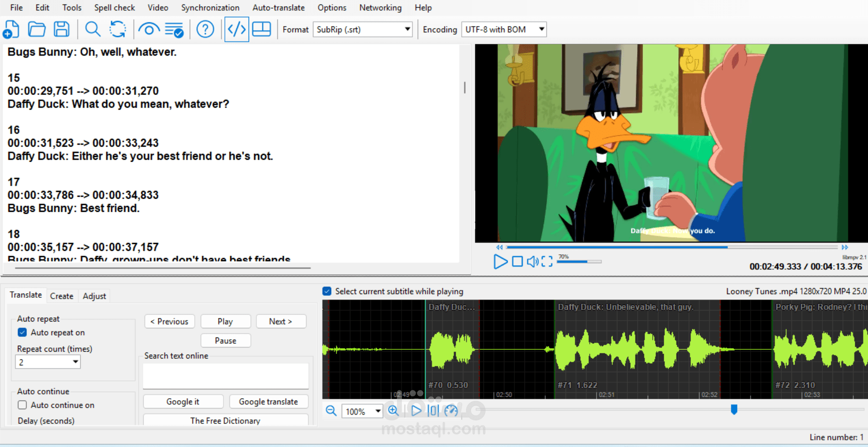Viewport: 868px width, 447px height.
Task: Click the waveform position marker icon
Action: 433,411
